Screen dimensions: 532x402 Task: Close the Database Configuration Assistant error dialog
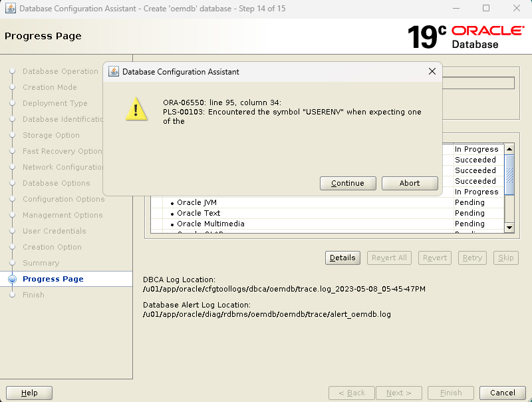tap(432, 71)
